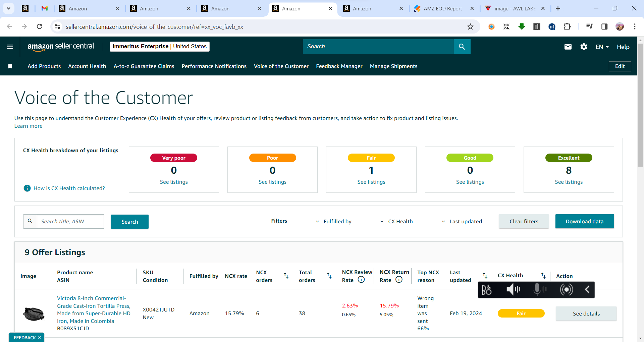
Task: Click See details for the Victoria Tortilla Press
Action: point(586,313)
